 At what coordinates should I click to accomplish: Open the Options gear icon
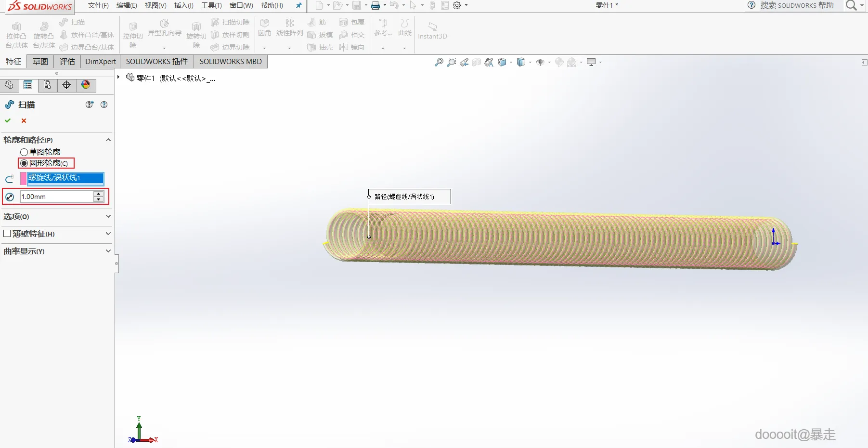[x=457, y=5]
